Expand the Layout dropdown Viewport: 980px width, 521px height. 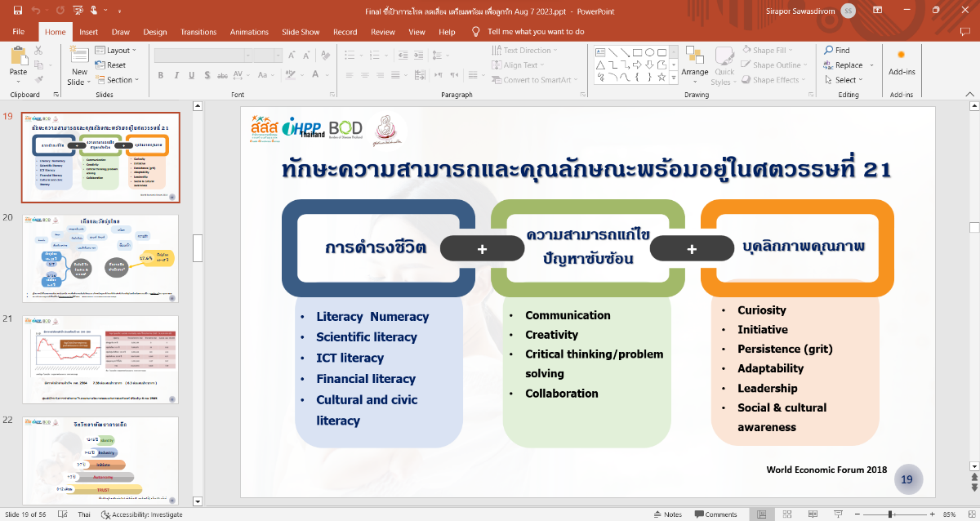[x=121, y=51]
